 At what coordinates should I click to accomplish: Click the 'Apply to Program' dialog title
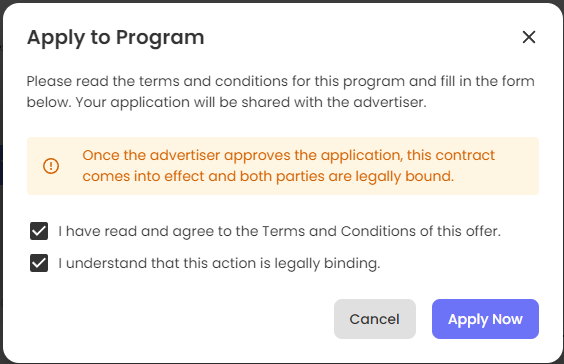point(115,37)
